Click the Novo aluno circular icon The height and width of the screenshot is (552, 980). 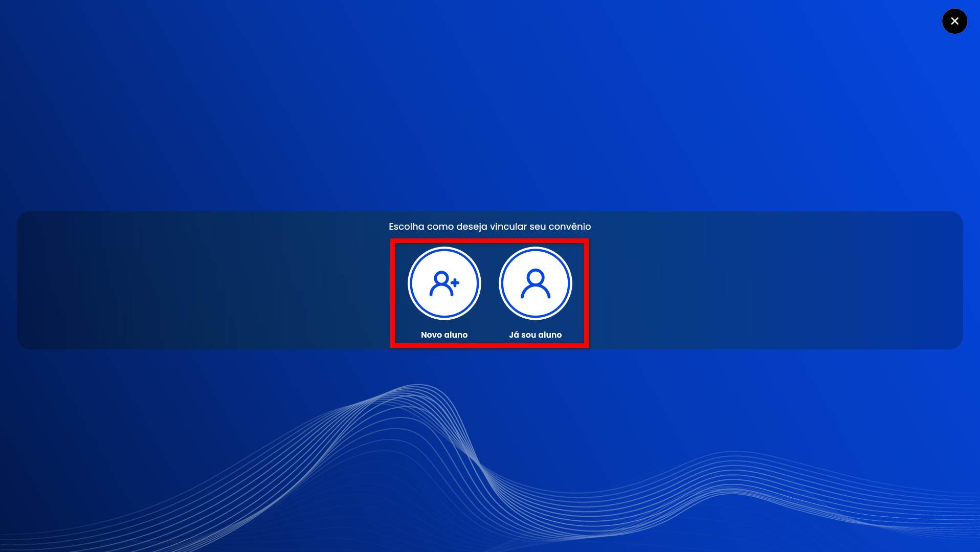point(444,283)
